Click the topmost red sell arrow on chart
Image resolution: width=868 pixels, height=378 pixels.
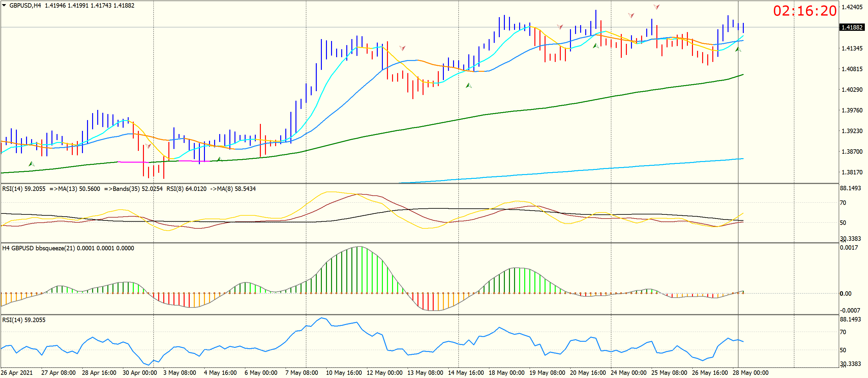[x=656, y=7]
